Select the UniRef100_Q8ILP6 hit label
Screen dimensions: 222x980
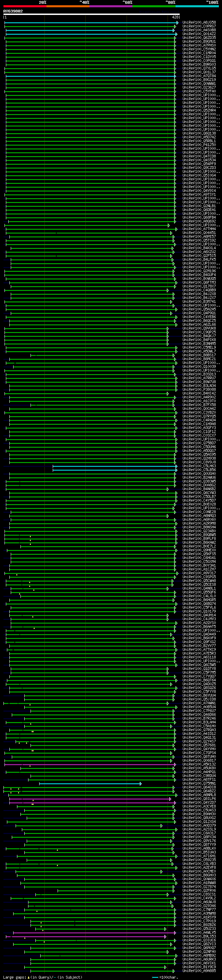click(199, 799)
